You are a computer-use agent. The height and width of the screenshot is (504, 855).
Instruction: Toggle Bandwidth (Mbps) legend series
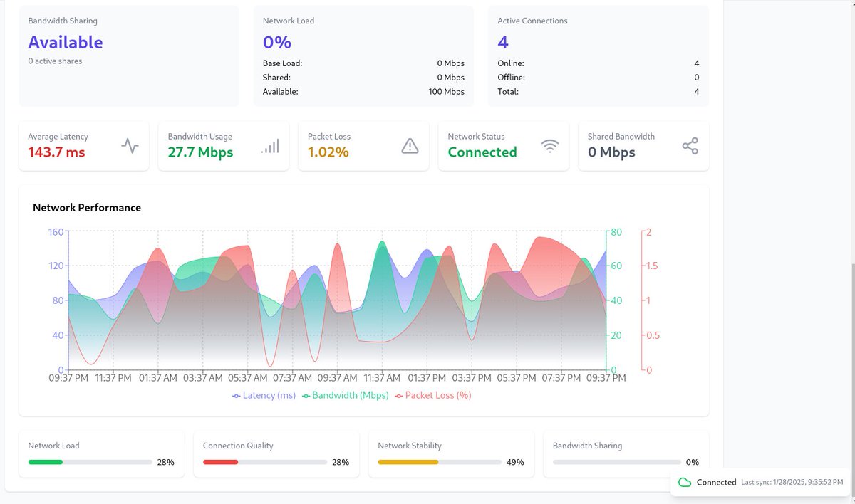click(x=346, y=395)
